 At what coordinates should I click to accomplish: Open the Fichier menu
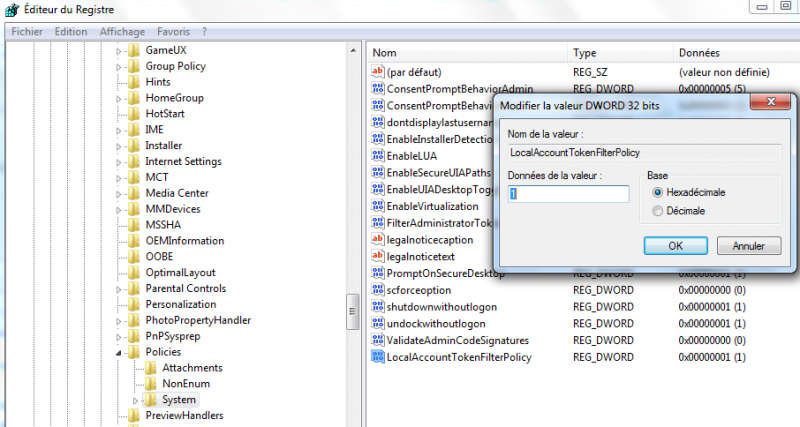(26, 31)
